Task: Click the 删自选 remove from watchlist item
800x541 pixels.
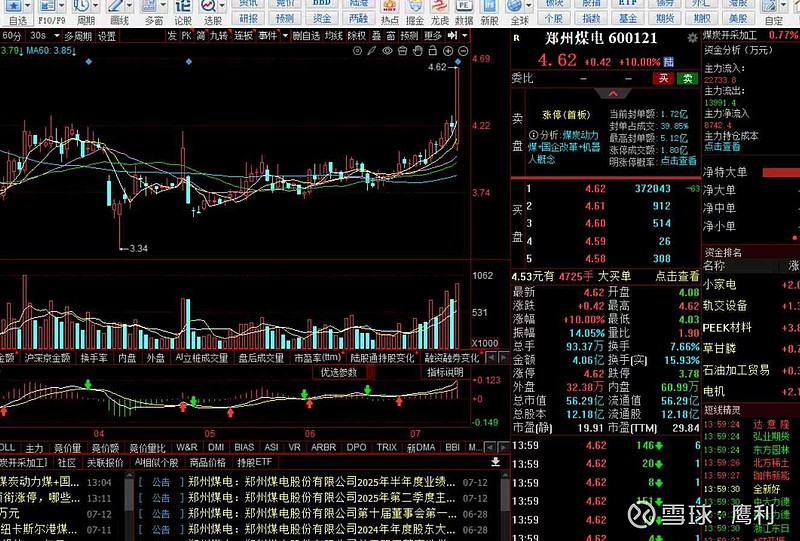Action: coord(306,36)
